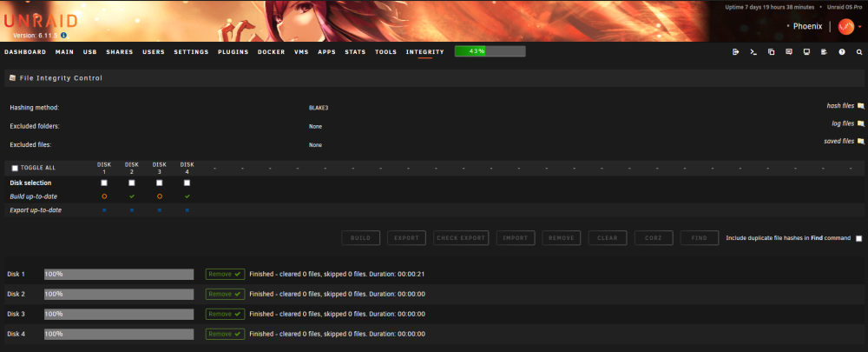Click Remove button for Disk 4 row

225,334
